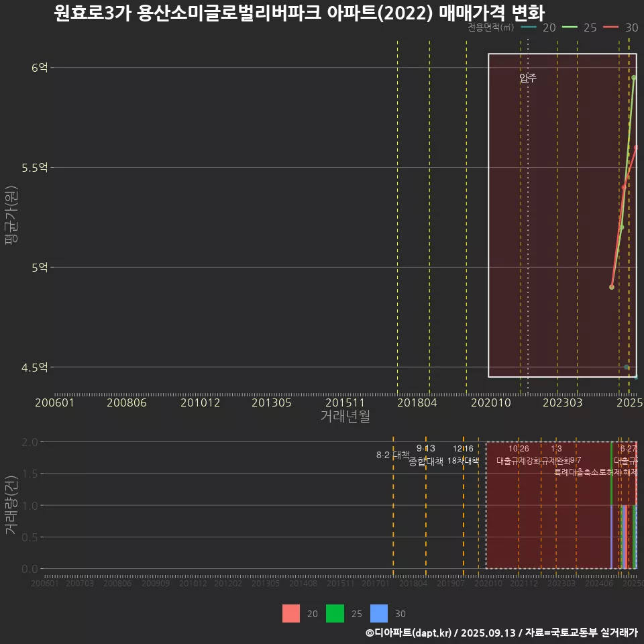644x644 pixels.
Task: Click 202406 on the volume chart axis
Action: 599,583
